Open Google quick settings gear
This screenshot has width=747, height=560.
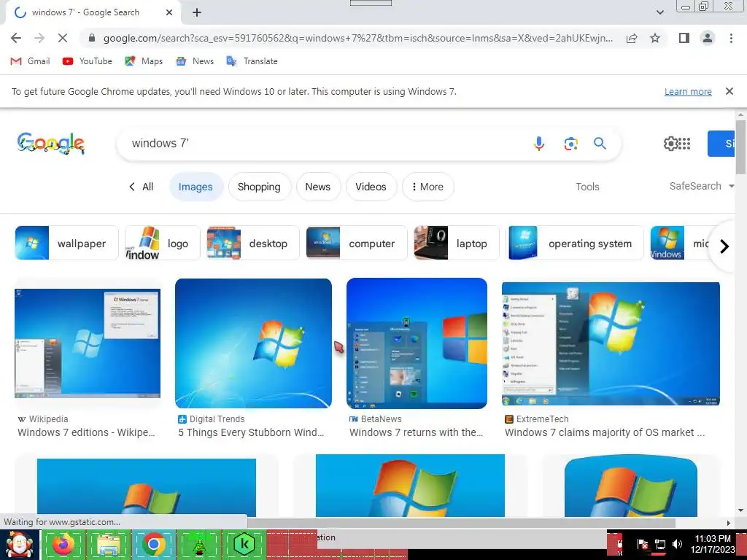(670, 144)
